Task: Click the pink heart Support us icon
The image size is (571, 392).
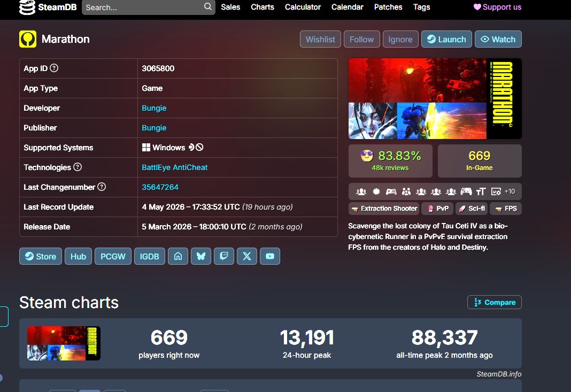Action: point(477,7)
